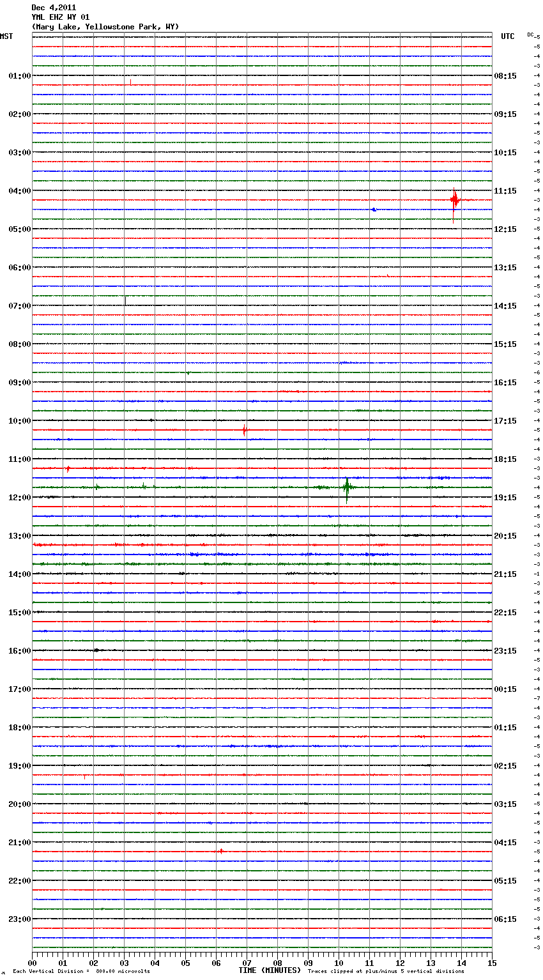Select the 03:00 MST time label

pos(20,153)
